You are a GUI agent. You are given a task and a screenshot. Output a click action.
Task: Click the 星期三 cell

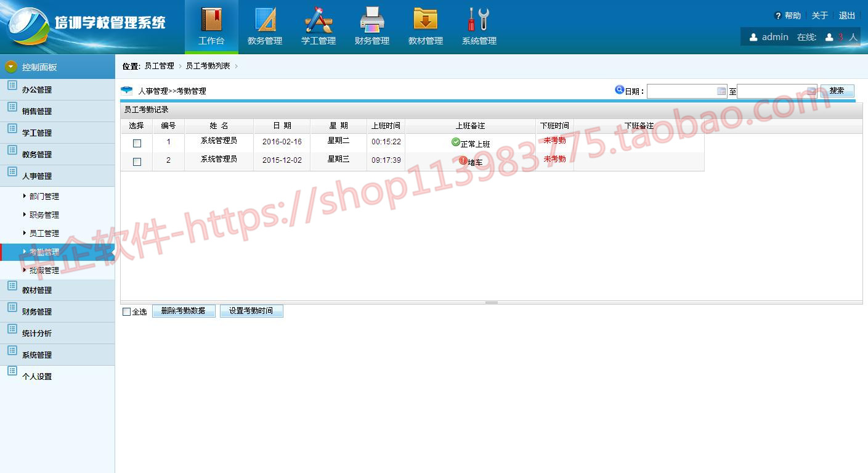tap(338, 159)
